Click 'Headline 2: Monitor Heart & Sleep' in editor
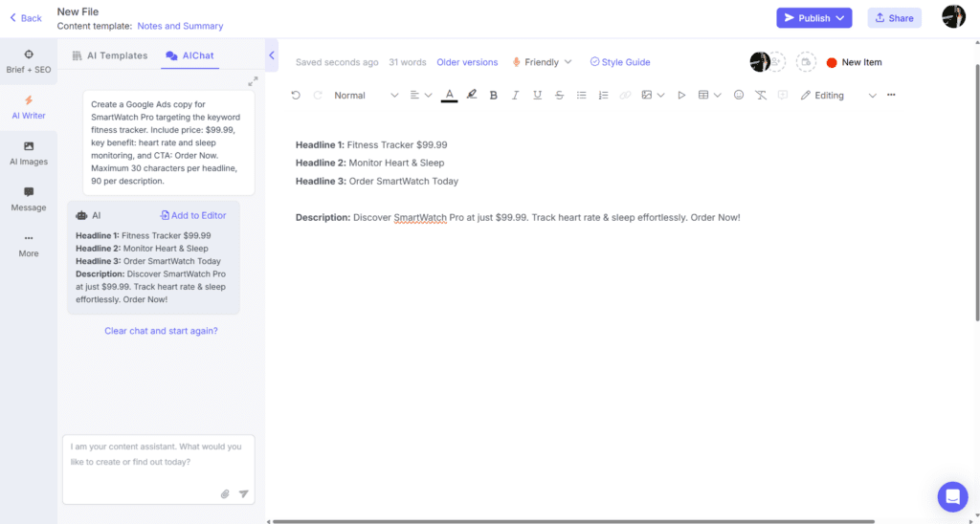This screenshot has width=980, height=524. 370,163
